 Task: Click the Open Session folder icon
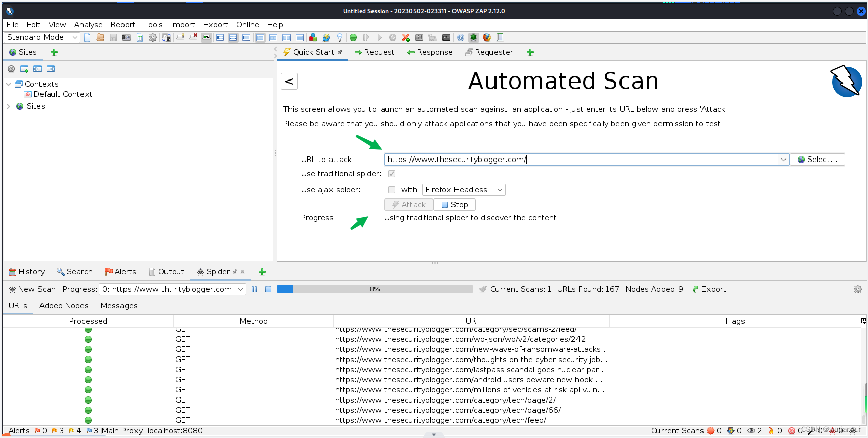pos(100,37)
